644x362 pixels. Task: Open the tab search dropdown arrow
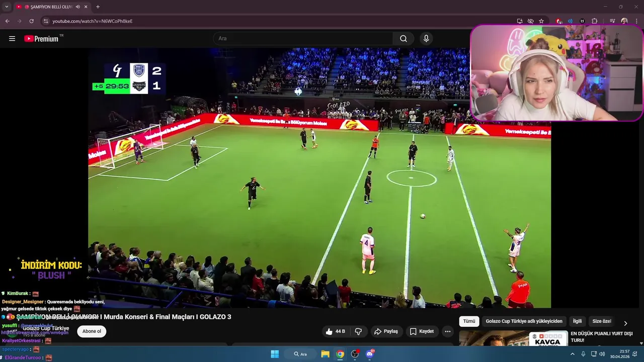click(6, 7)
